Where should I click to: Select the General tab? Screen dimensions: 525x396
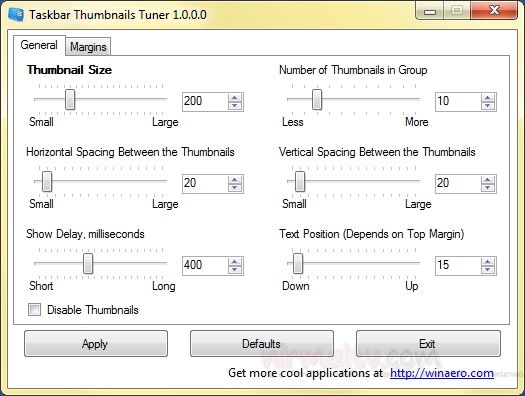click(39, 45)
